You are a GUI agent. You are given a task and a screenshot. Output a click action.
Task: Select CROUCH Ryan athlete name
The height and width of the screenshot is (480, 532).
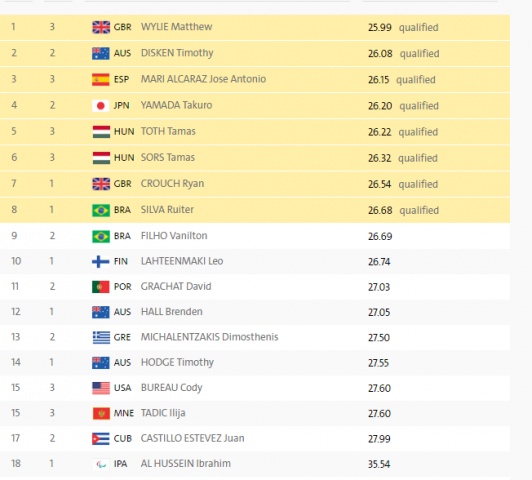point(172,184)
